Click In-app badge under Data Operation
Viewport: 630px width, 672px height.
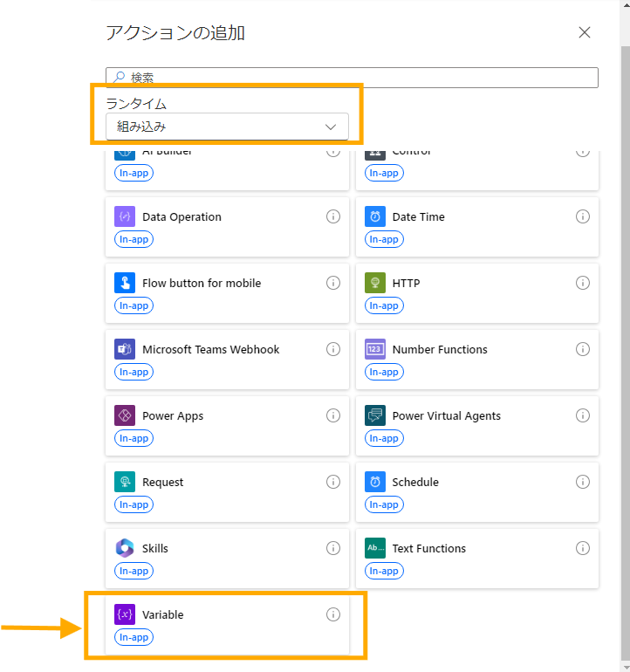(134, 239)
